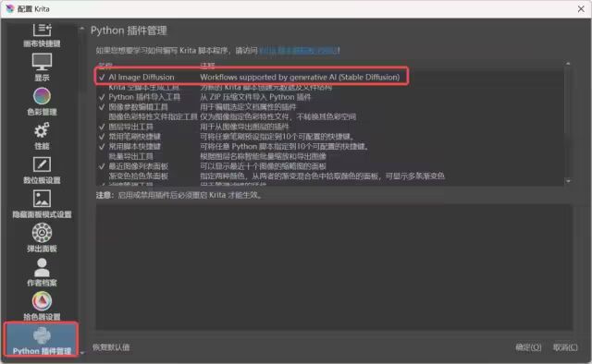Open the 画布快捷键 settings page
592x364 pixels.
tap(42, 36)
